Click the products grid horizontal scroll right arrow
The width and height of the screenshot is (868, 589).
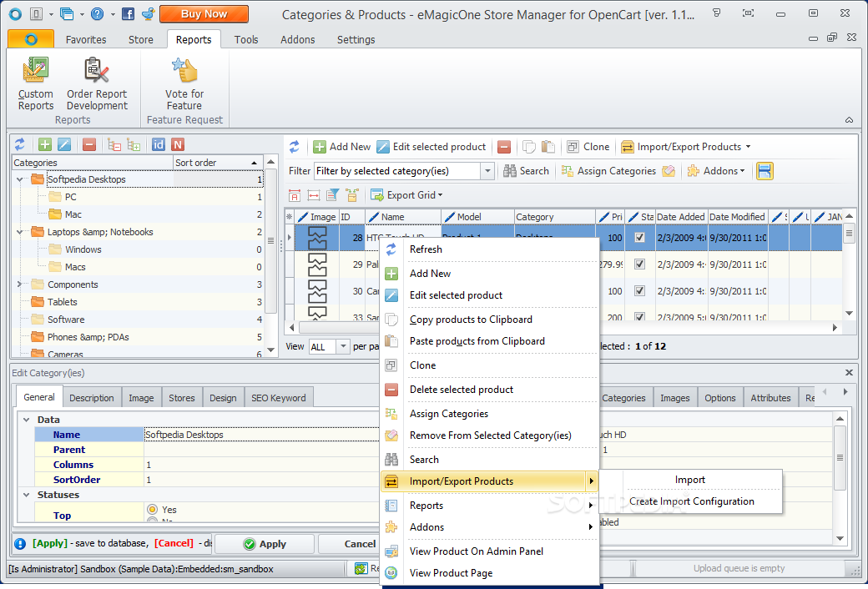[835, 328]
